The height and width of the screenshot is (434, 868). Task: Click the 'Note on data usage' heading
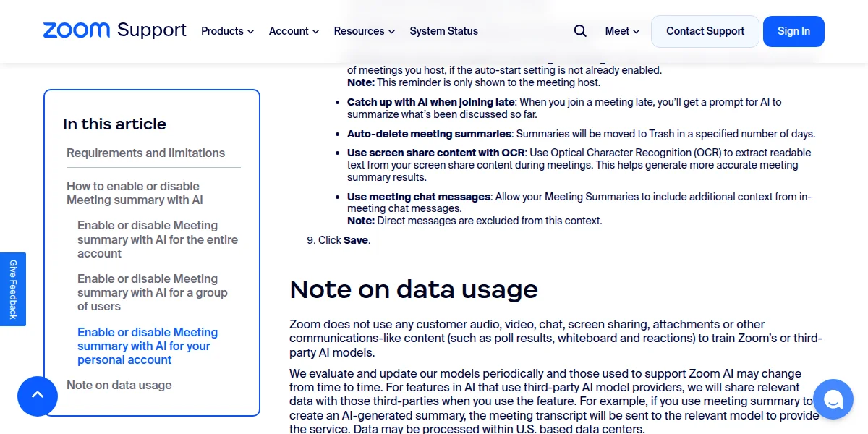tap(414, 289)
